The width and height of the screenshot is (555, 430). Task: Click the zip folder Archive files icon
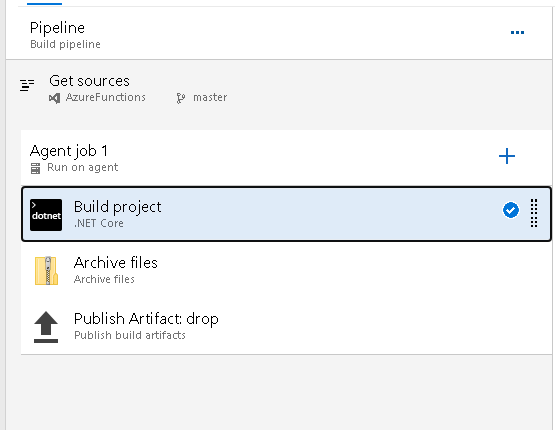click(x=46, y=271)
